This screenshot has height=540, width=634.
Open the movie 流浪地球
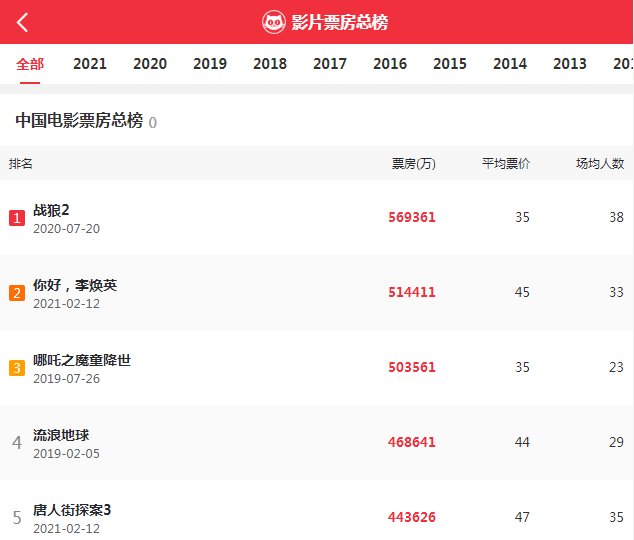click(x=61, y=435)
